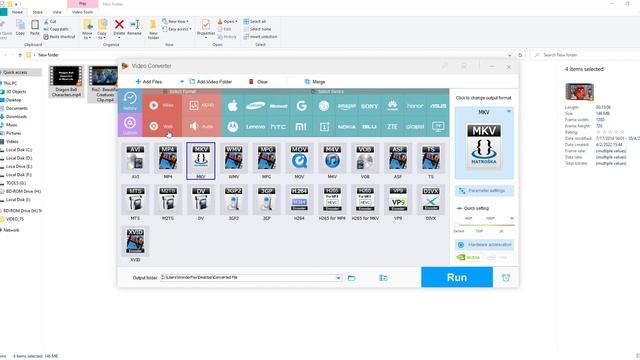This screenshot has width=640, height=360.
Task: Open the History format category
Action: coord(130,101)
